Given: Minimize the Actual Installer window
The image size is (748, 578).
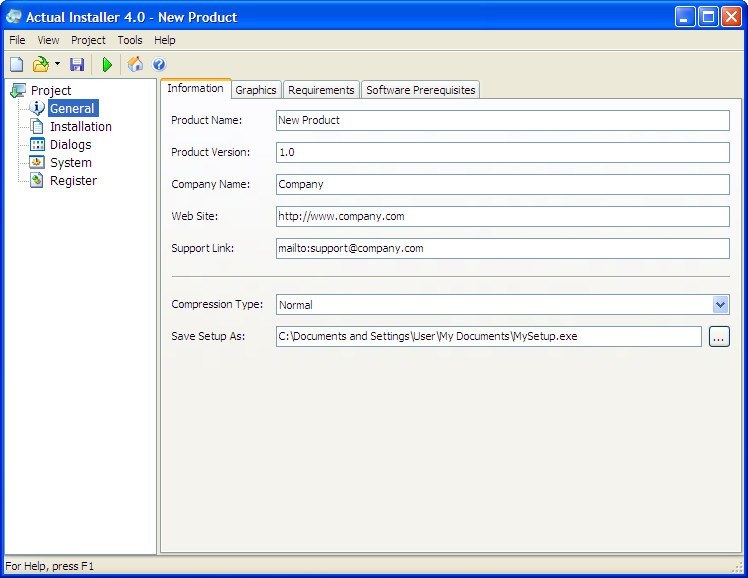Looking at the screenshot, I should point(685,17).
